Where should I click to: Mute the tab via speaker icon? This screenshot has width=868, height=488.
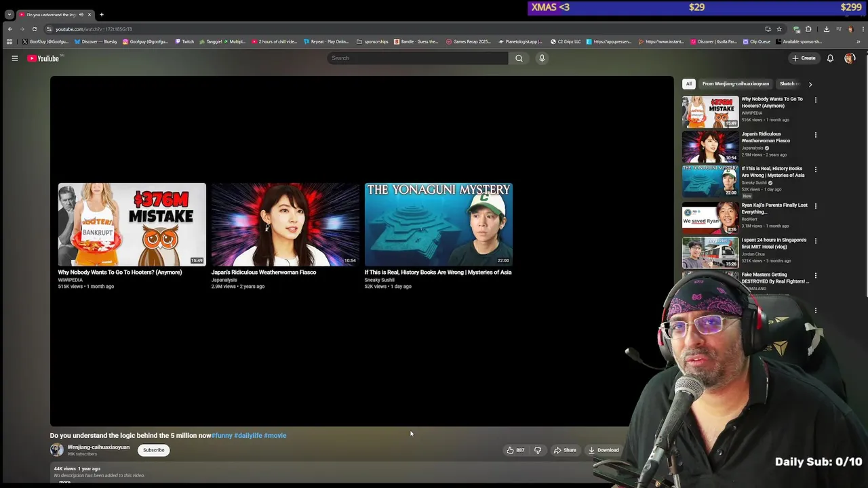coord(81,14)
